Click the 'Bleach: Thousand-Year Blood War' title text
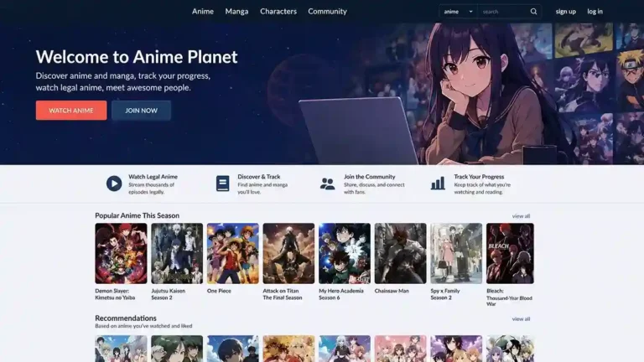The height and width of the screenshot is (362, 644). coord(509,297)
